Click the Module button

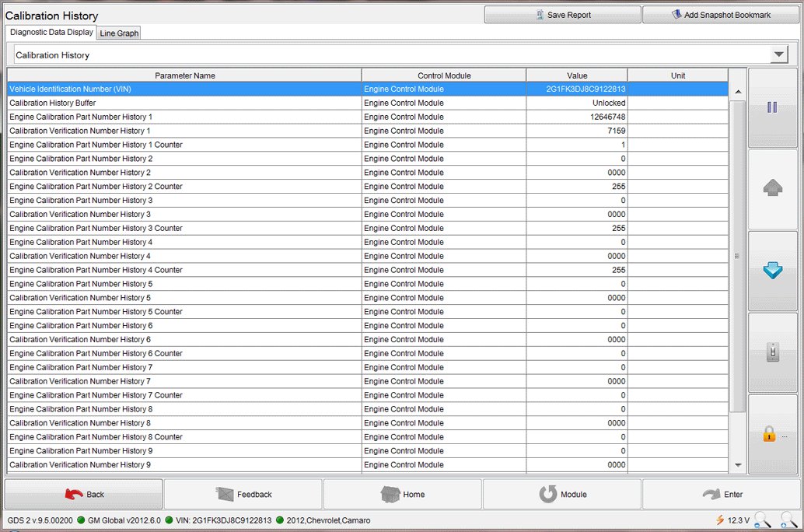point(562,494)
